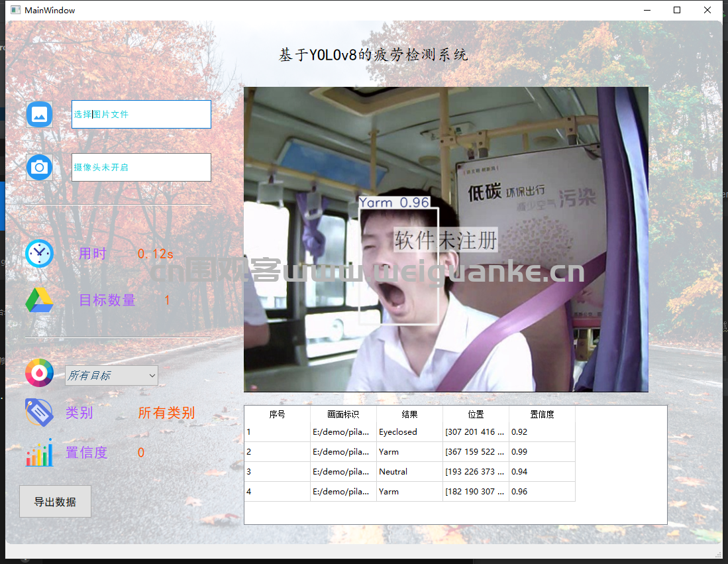This screenshot has width=728, height=564.
Task: Click the 结果 column header
Action: [x=409, y=414]
